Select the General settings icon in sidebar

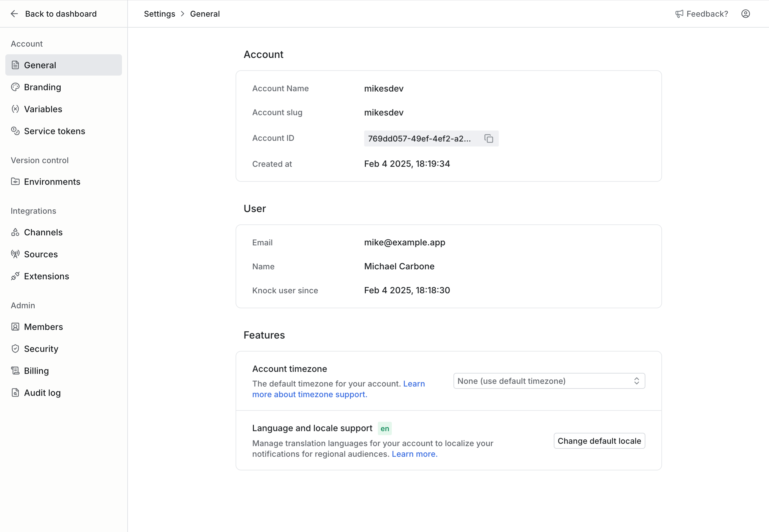coord(15,65)
